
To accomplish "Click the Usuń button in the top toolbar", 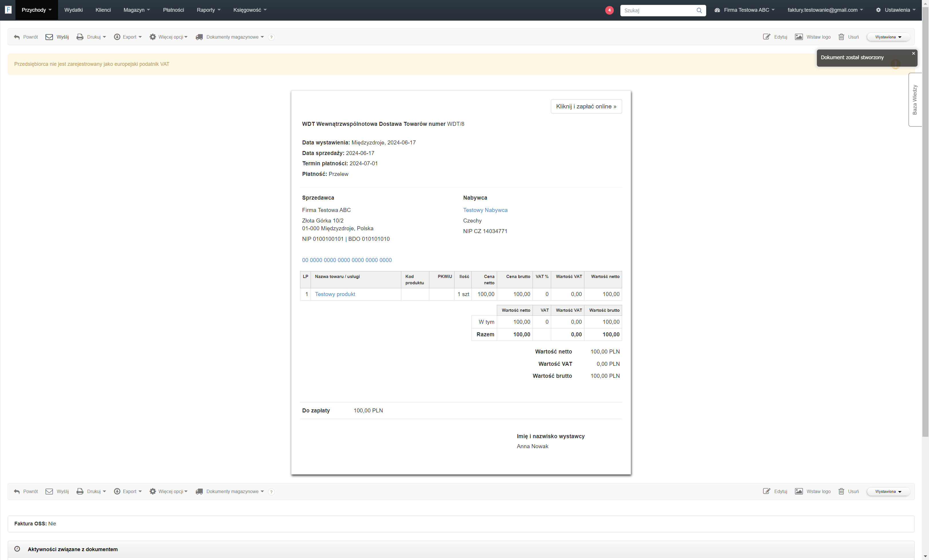I will coord(849,37).
